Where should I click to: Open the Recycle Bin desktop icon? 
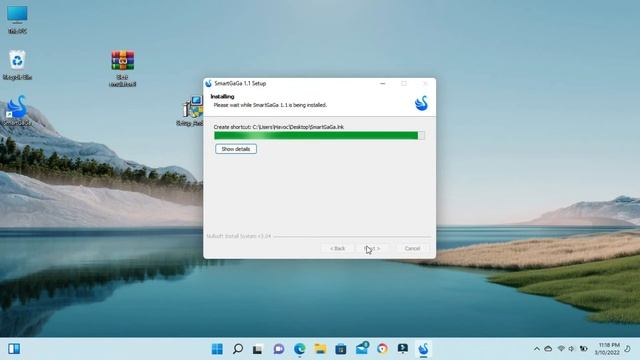click(x=17, y=64)
